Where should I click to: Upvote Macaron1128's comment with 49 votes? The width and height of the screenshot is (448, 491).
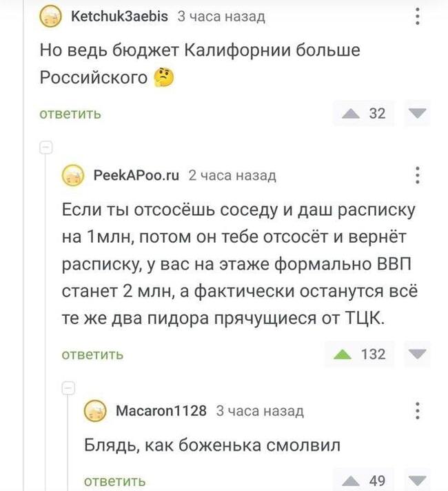tap(351, 480)
